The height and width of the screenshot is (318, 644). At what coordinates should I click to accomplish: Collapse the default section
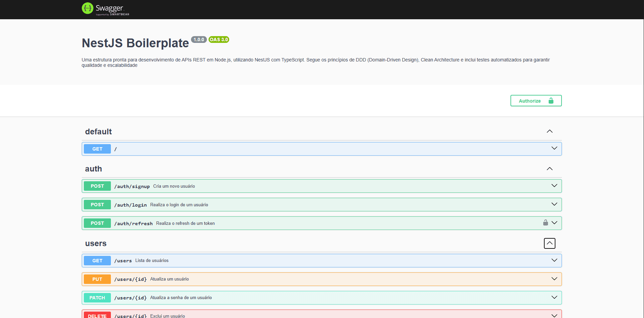click(549, 131)
